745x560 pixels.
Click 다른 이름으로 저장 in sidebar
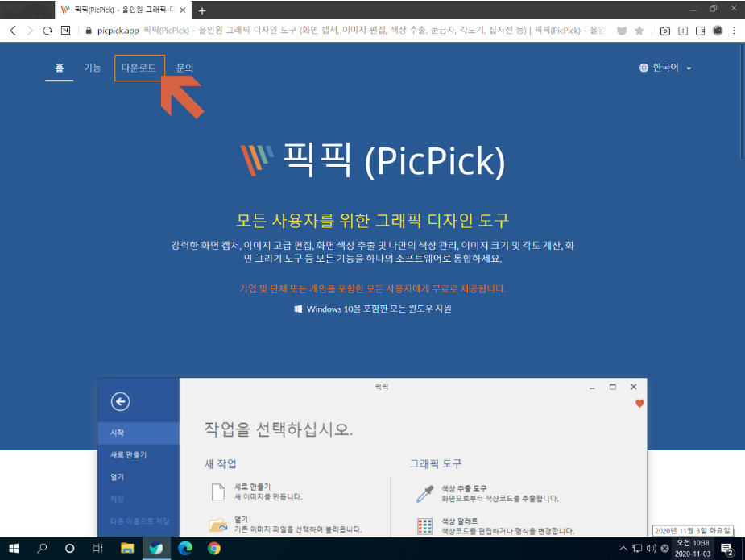point(139,521)
